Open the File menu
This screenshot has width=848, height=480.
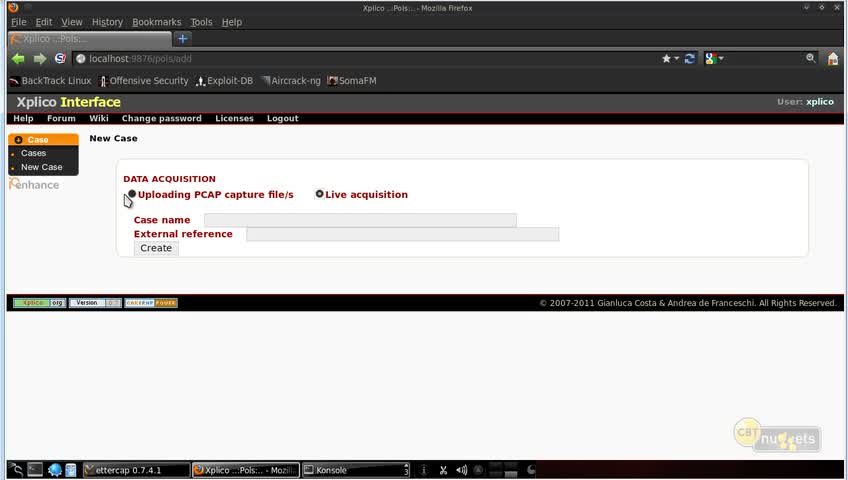pos(18,22)
